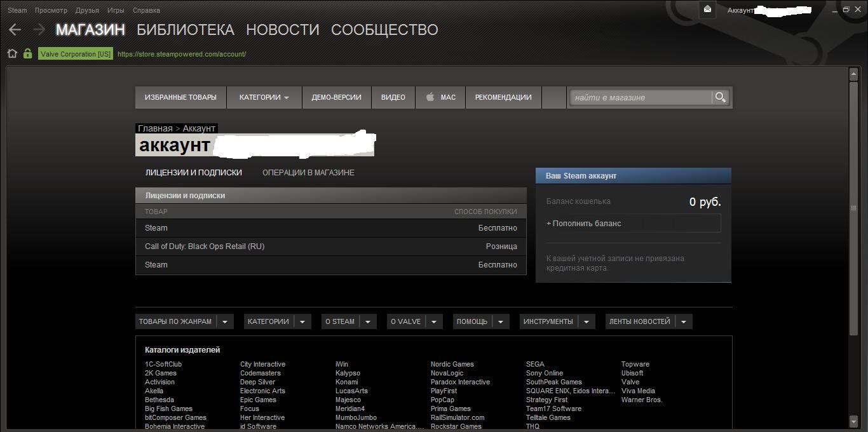
Task: Switch to СООБЩЕСТВО section
Action: coord(384,30)
